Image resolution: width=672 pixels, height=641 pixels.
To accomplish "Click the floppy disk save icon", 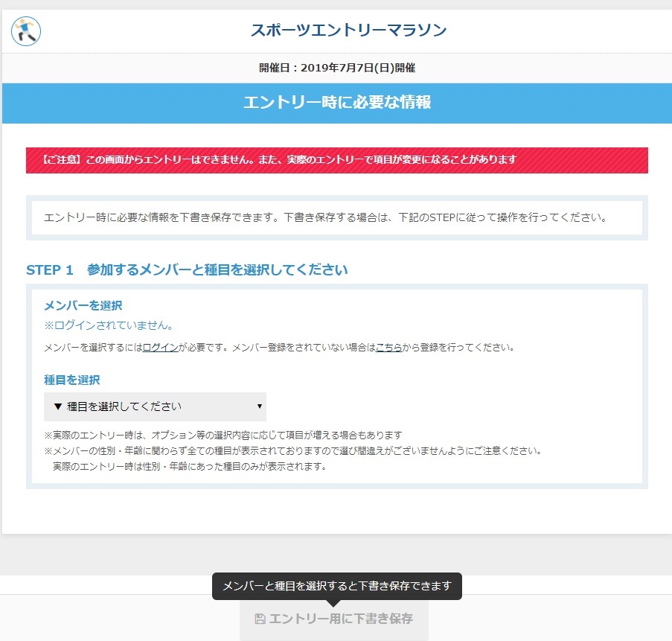I will [x=260, y=619].
